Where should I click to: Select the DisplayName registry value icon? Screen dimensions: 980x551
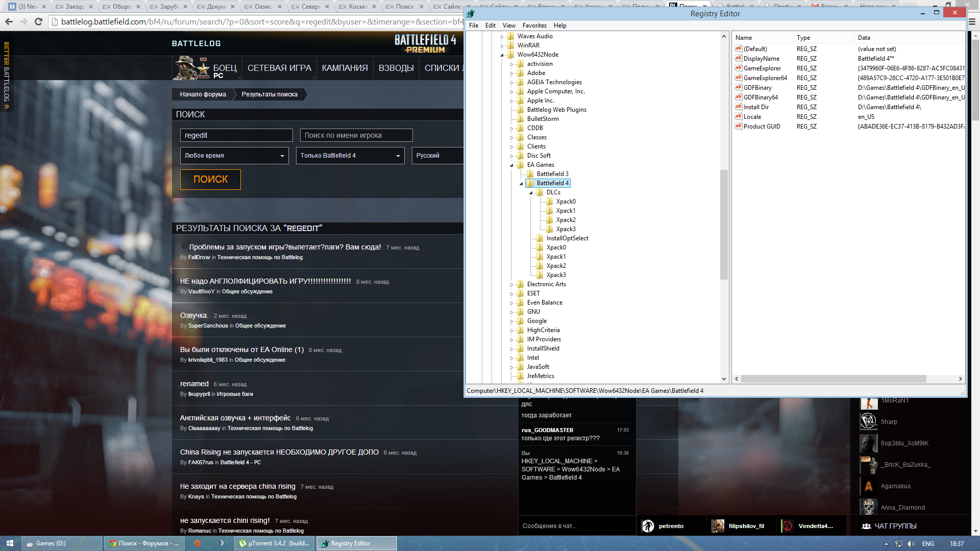click(x=738, y=58)
